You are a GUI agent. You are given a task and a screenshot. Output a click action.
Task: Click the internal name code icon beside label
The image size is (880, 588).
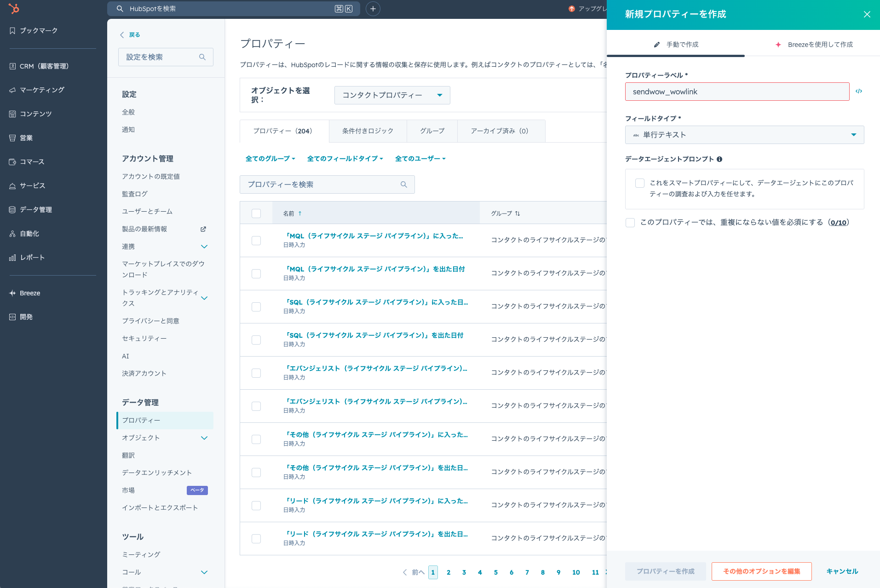[859, 91]
